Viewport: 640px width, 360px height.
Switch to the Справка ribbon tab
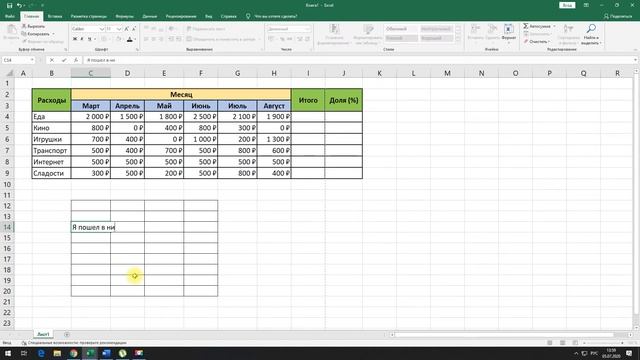point(229,16)
